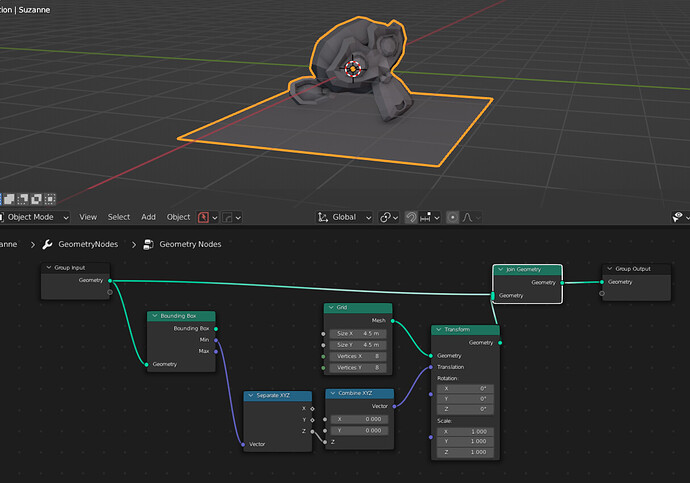Click the Invert selection mode icon
This screenshot has height=483, width=690.
click(36, 199)
